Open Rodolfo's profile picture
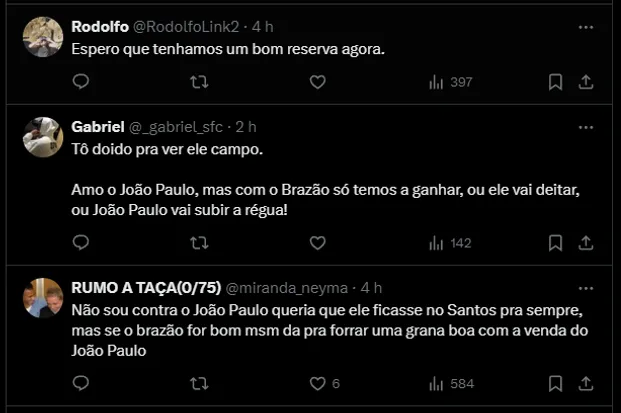 pyautogui.click(x=43, y=37)
